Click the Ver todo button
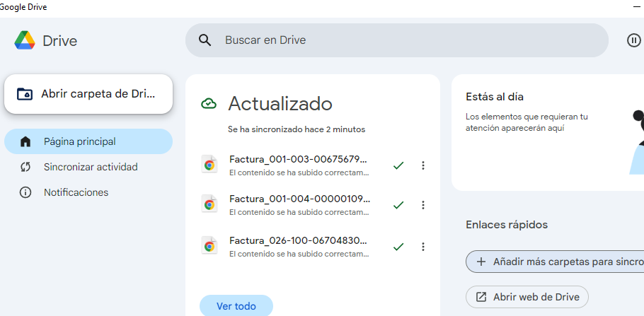 click(x=236, y=306)
